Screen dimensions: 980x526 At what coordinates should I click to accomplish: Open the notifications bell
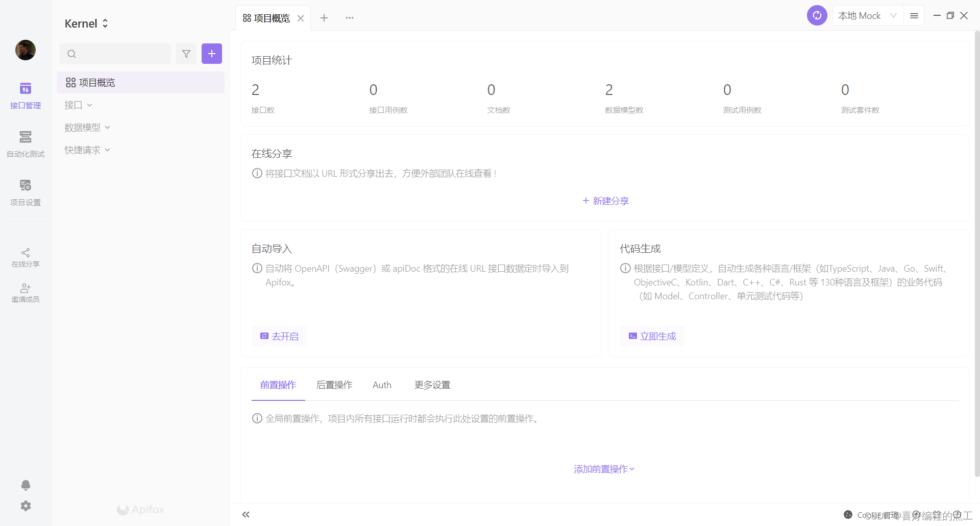(26, 485)
